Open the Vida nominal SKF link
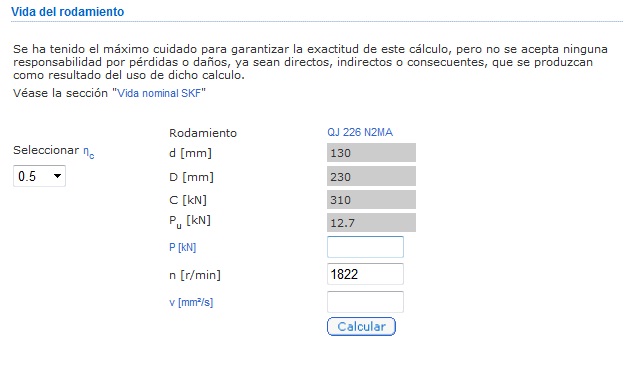This screenshot has height=366, width=644. coord(159,93)
